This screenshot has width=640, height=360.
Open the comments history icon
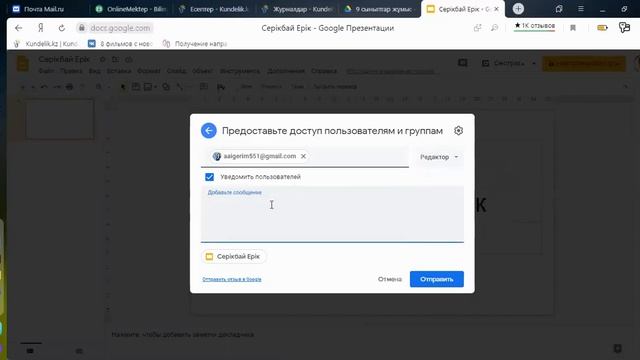pos(462,63)
